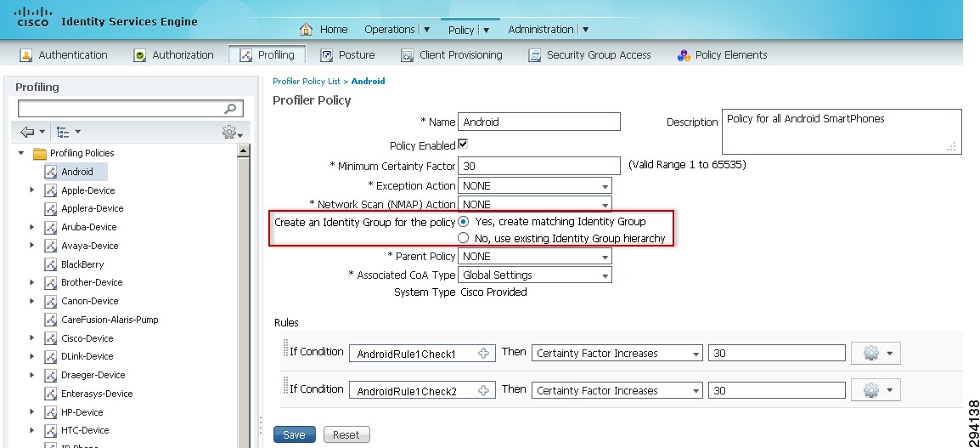This screenshot has height=448, width=980.
Task: Click the Home house icon
Action: [306, 30]
